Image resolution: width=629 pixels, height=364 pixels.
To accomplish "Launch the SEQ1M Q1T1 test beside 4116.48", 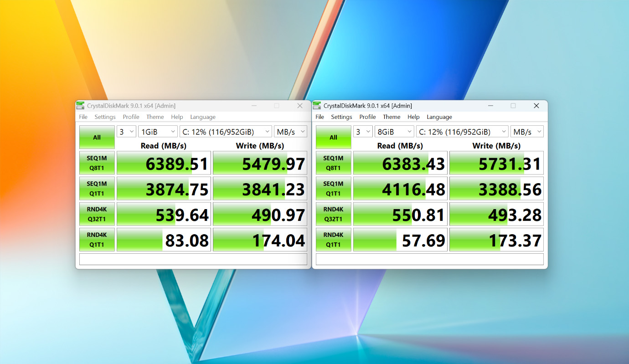I will click(333, 189).
